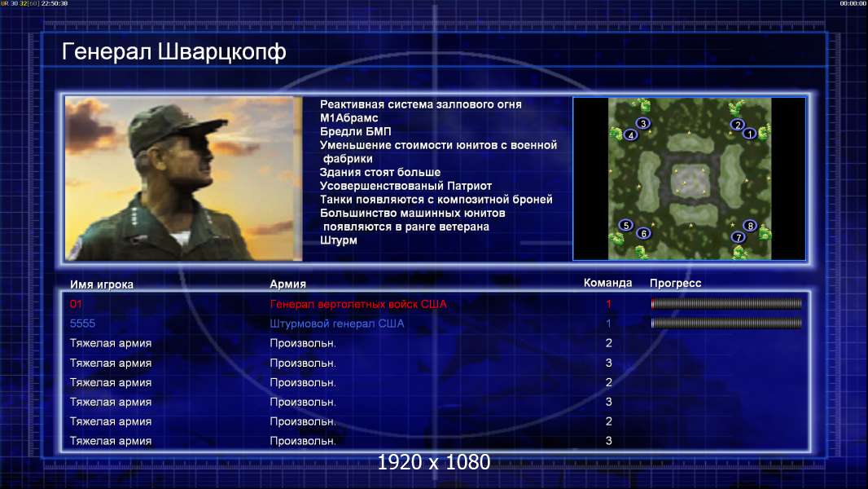Select start position marker 4 on the map
The height and width of the screenshot is (489, 868).
[630, 134]
